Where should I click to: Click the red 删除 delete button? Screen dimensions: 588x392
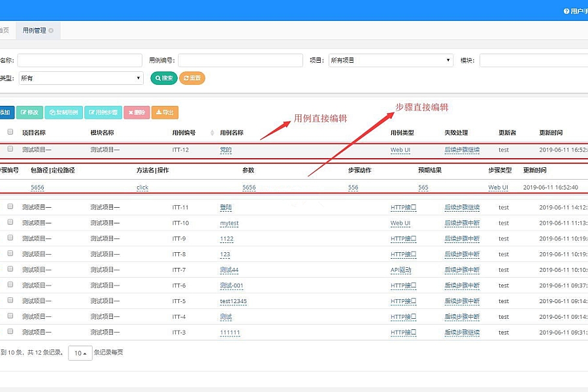pos(137,112)
